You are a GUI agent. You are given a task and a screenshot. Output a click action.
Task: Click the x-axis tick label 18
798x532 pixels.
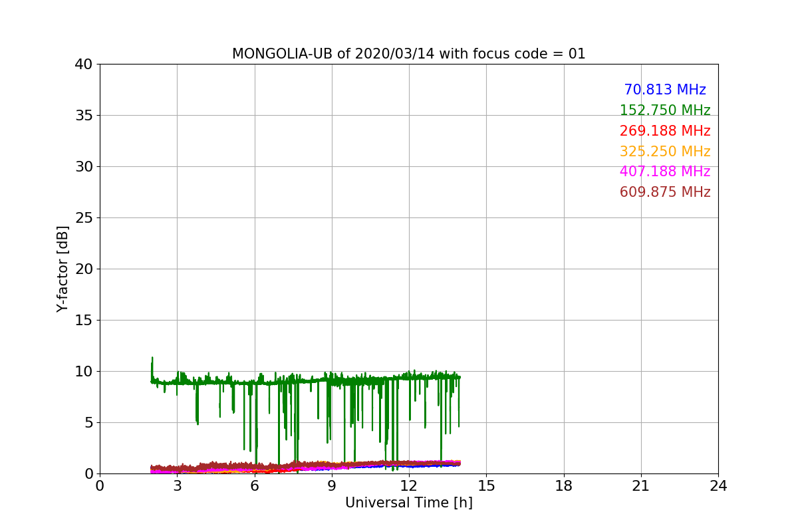(563, 486)
